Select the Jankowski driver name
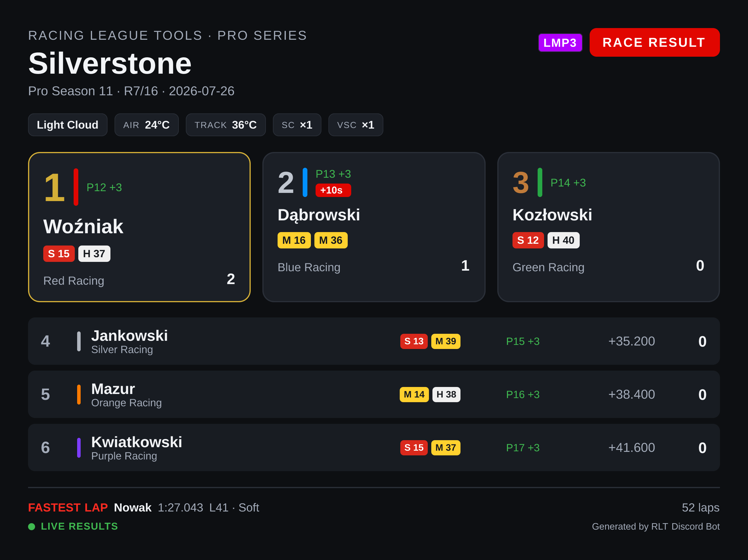 pos(129,336)
